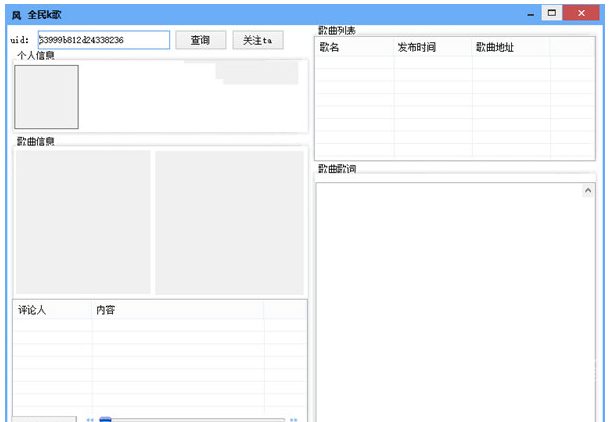Select the 评论人 column header

52,310
